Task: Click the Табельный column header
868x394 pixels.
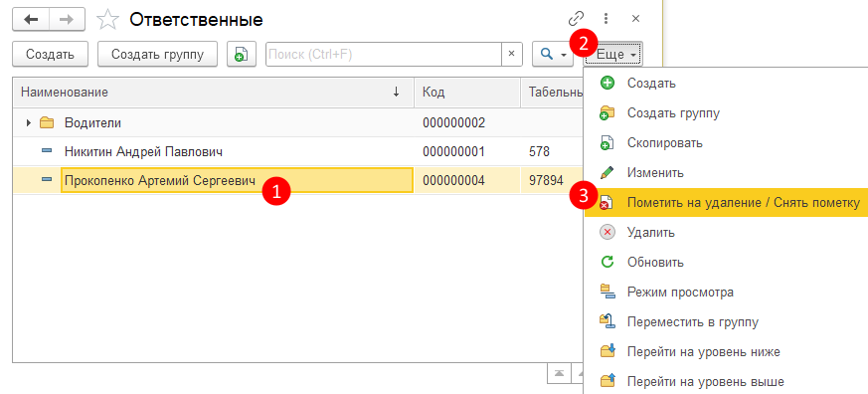Action: tap(553, 93)
